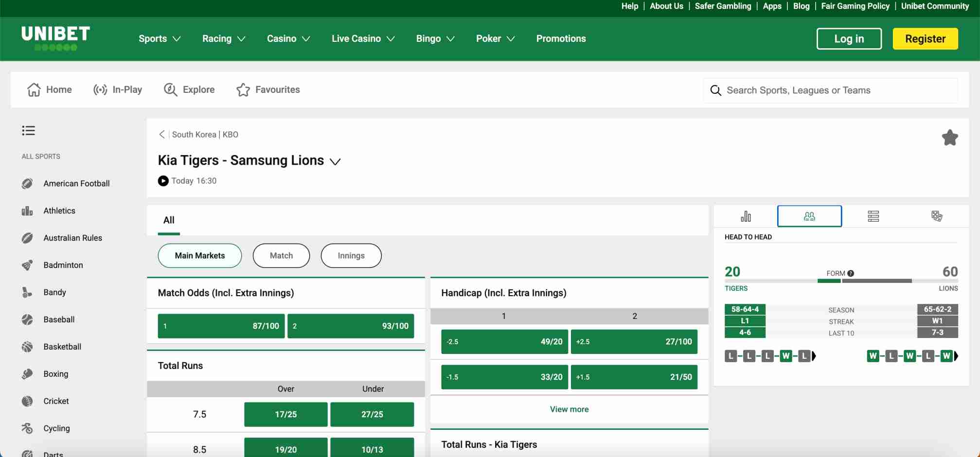Select handicap +1.5 at 21/50

point(634,377)
